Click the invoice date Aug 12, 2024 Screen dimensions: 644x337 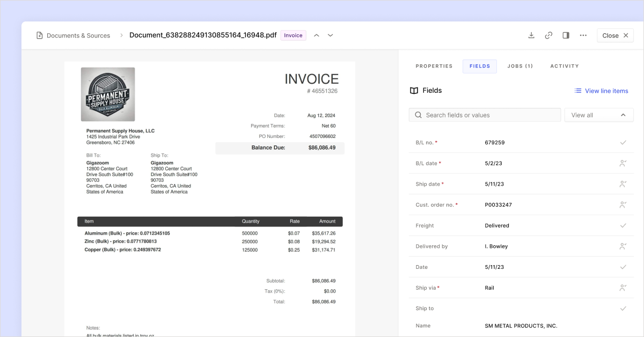(321, 115)
